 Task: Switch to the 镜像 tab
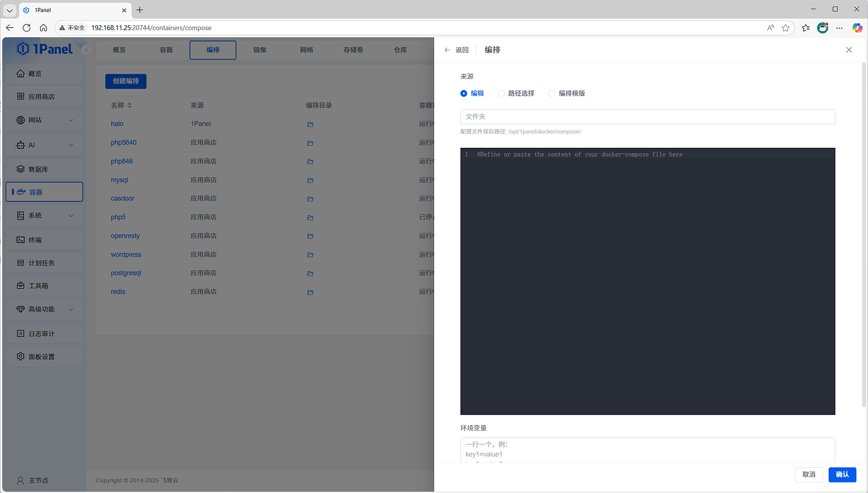point(259,50)
